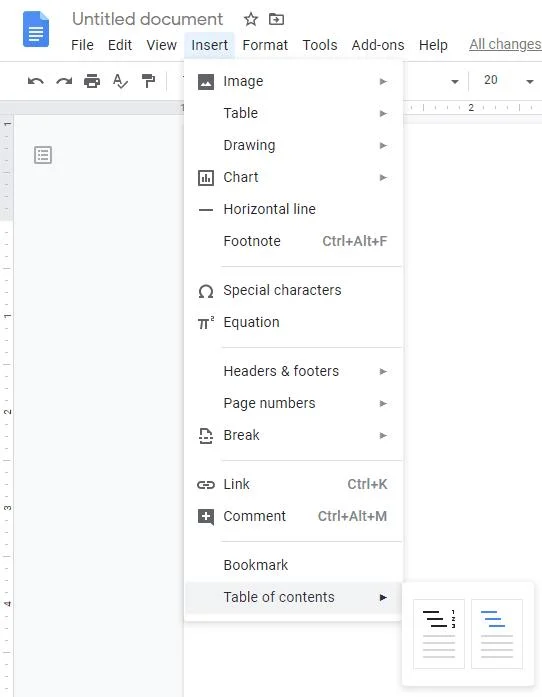Insert table of contents with blue links
This screenshot has height=697, width=542.
tap(497, 634)
